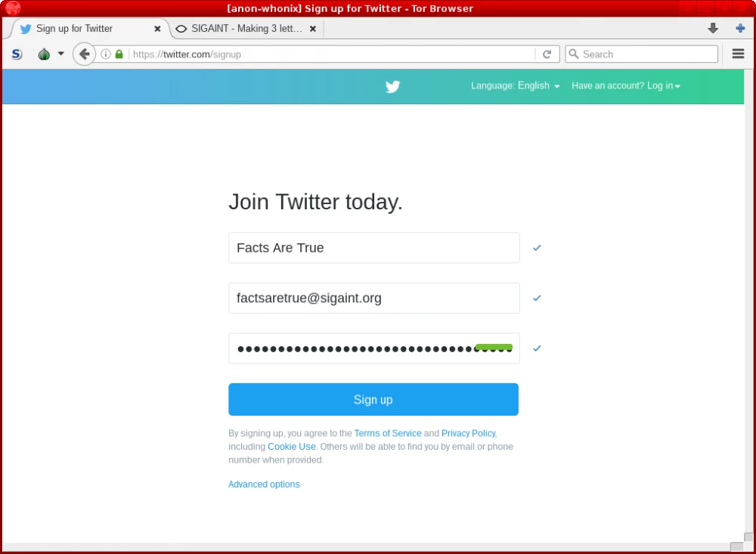The width and height of the screenshot is (756, 554).
Task: Reload the current page
Action: 547,54
